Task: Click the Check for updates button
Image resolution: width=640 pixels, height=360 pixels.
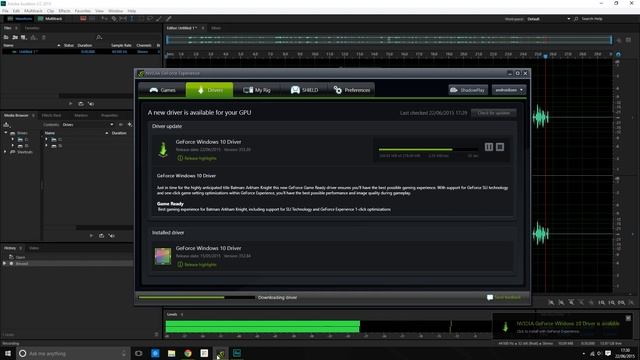Action: [493, 113]
